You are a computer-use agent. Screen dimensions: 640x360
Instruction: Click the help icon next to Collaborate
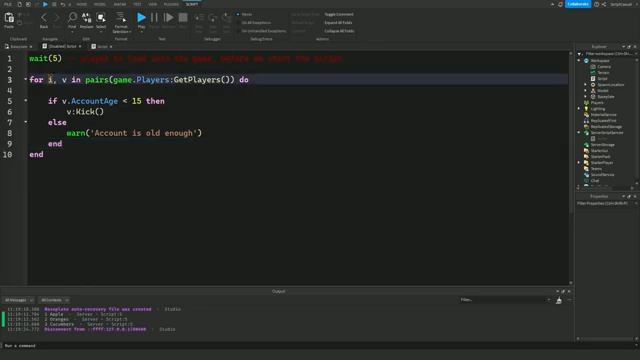596,4
